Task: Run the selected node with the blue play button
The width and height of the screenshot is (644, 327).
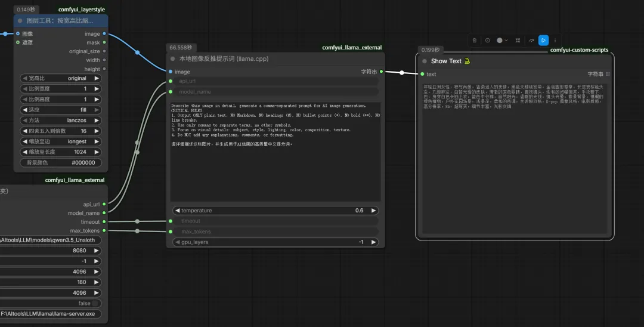Action: [x=543, y=40]
